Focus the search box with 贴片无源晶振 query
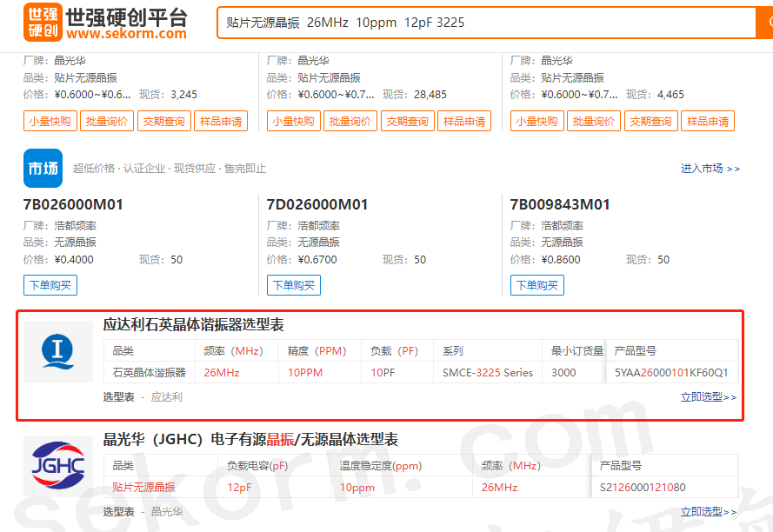773x532 pixels. 485,23
